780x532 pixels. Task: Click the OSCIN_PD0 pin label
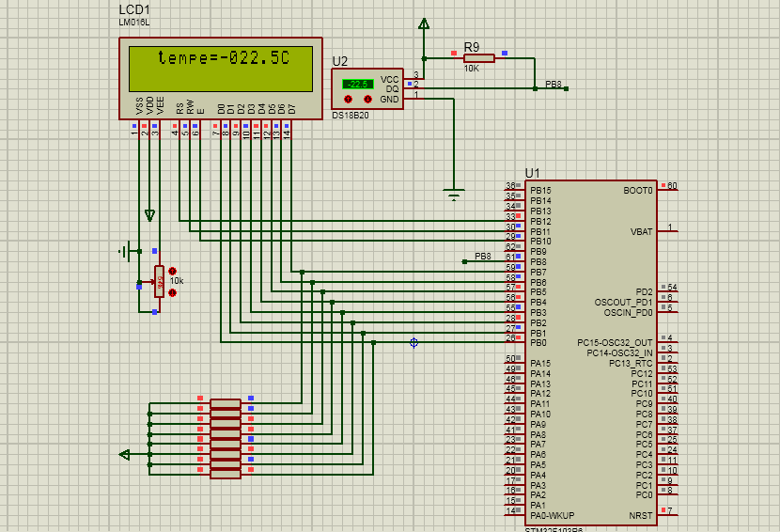(629, 313)
